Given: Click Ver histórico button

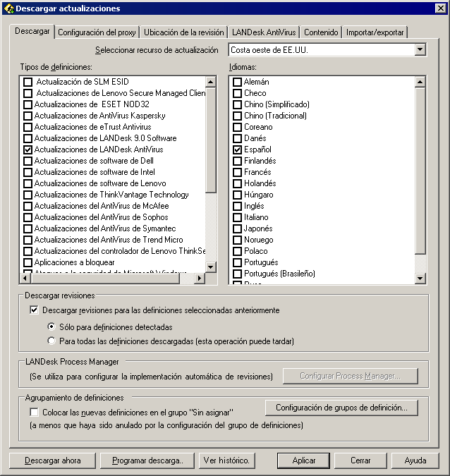Looking at the screenshot, I should coord(227,460).
